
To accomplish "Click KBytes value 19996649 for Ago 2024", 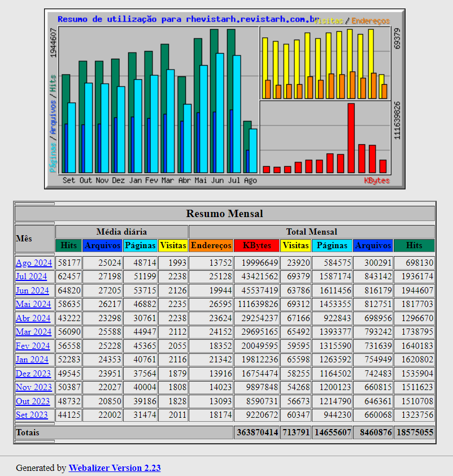I will (x=260, y=262).
